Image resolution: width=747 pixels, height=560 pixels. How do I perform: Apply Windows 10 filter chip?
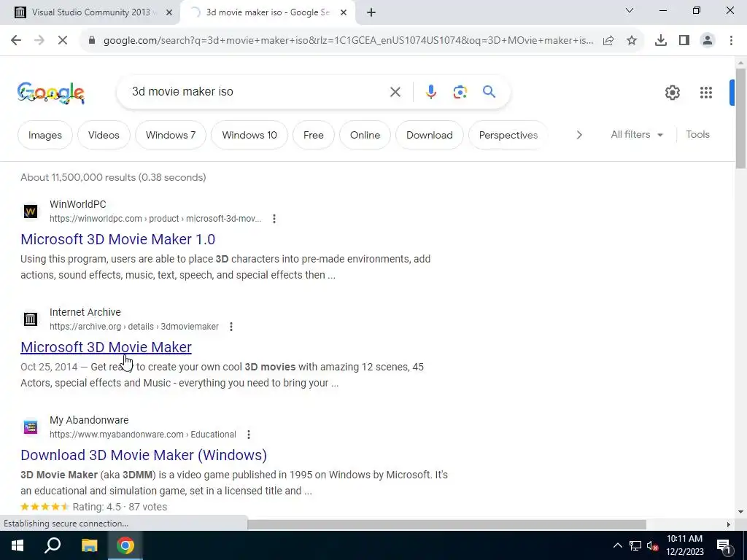249,135
